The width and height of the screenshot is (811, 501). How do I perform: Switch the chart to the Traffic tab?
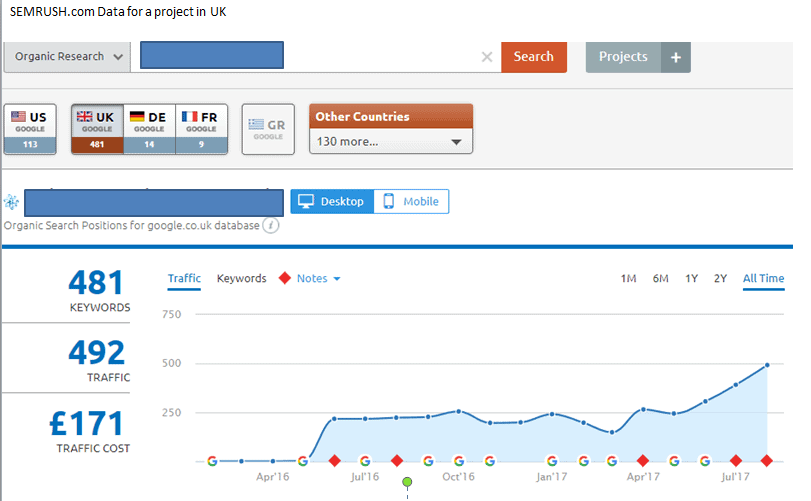(184, 279)
